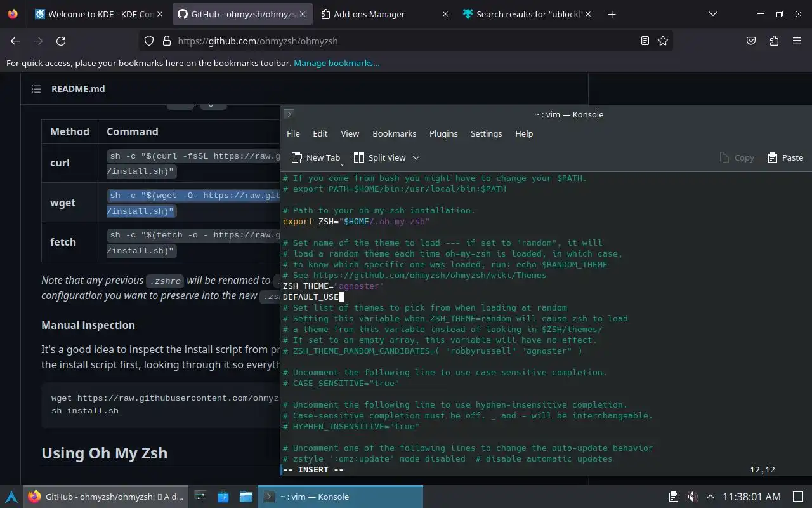This screenshot has width=812, height=508.
Task: Open Discover software center from taskbar
Action: point(223,497)
